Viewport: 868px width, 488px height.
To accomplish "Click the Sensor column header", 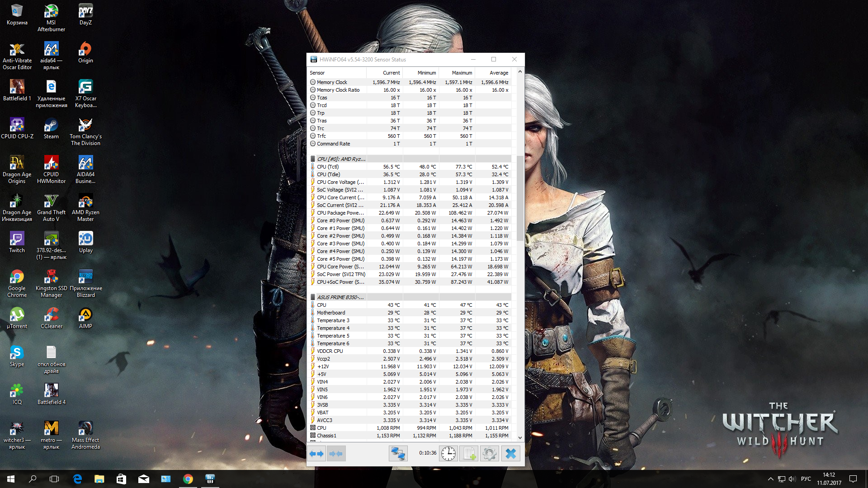I will [x=317, y=73].
